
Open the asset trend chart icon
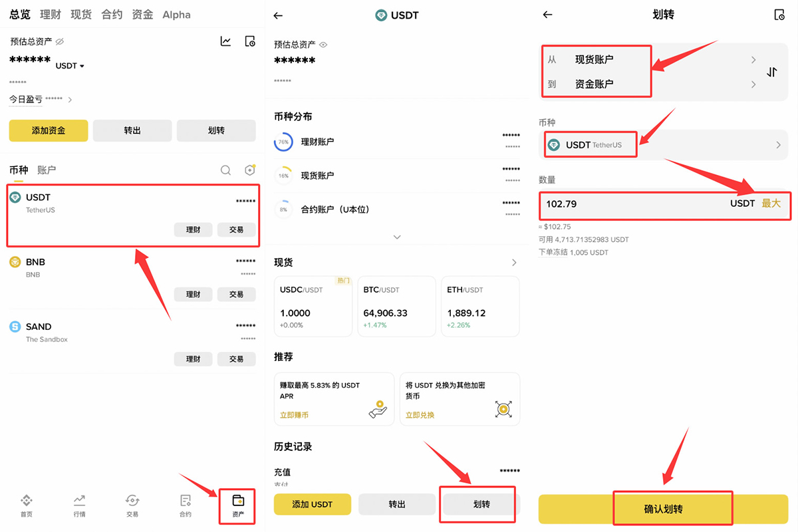(225, 41)
